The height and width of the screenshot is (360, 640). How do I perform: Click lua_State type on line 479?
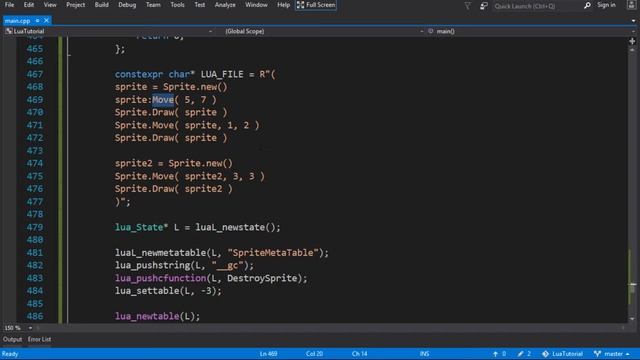coord(139,227)
